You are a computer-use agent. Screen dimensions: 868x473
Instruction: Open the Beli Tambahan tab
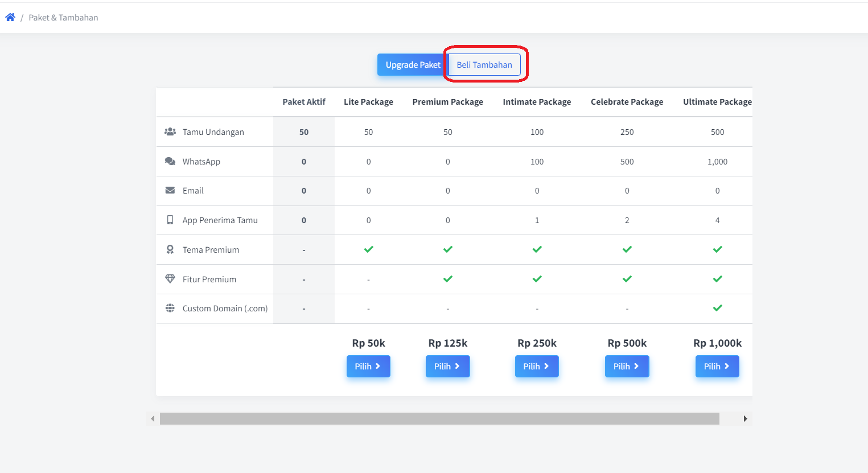point(484,65)
